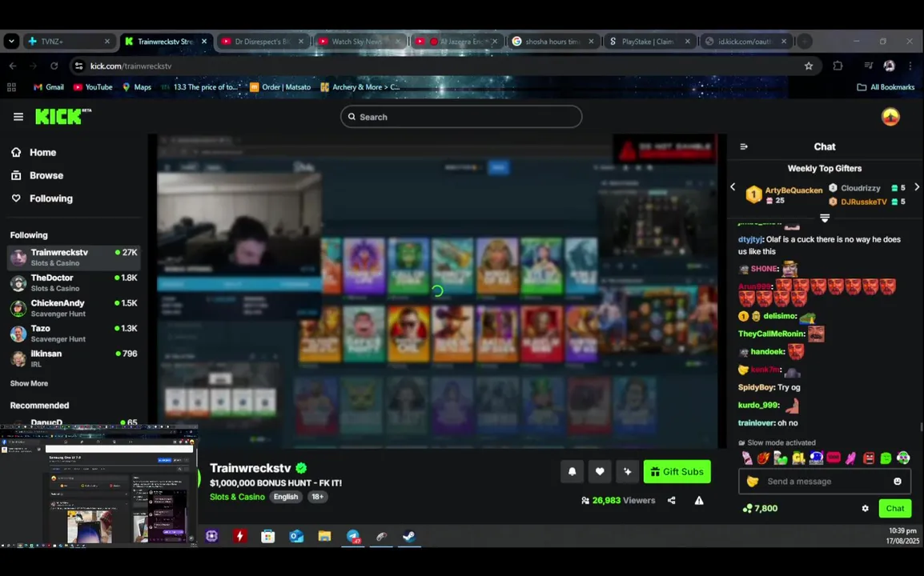Toggle following with the heart button

(x=600, y=472)
